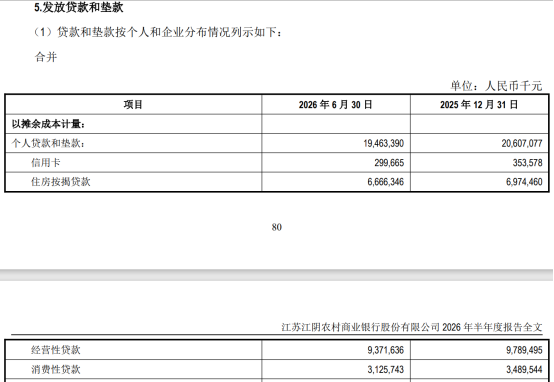Viewport: 554px width, 382px height.
Task: Click the value 353,578
Action: (x=528, y=163)
